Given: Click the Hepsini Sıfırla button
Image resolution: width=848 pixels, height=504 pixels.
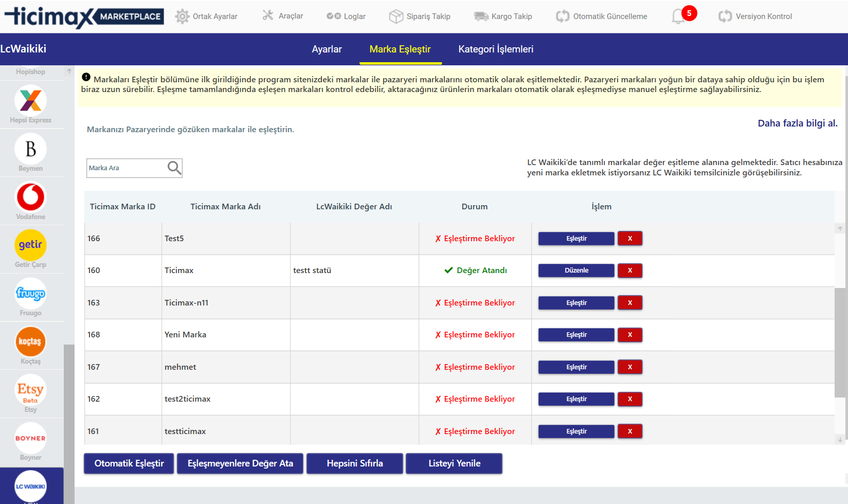Looking at the screenshot, I should coord(355,463).
